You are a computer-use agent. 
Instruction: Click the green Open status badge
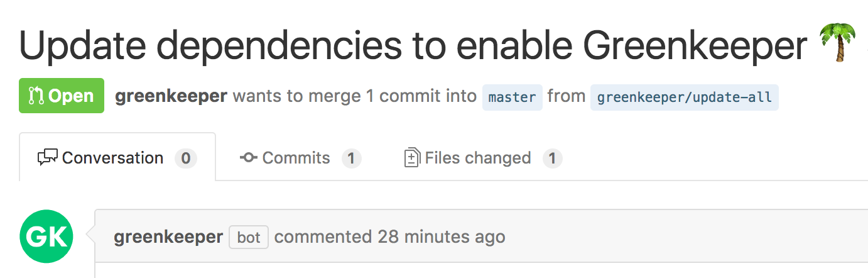[x=62, y=96]
